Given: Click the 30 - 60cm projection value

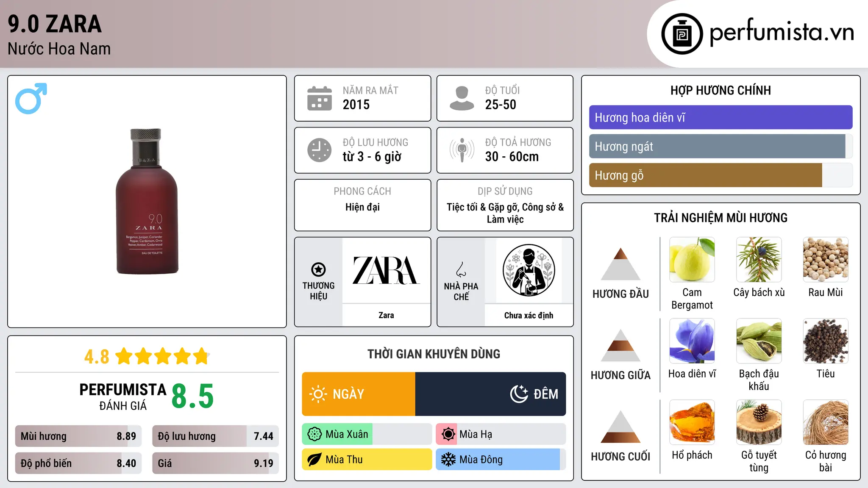Looking at the screenshot, I should (x=512, y=157).
